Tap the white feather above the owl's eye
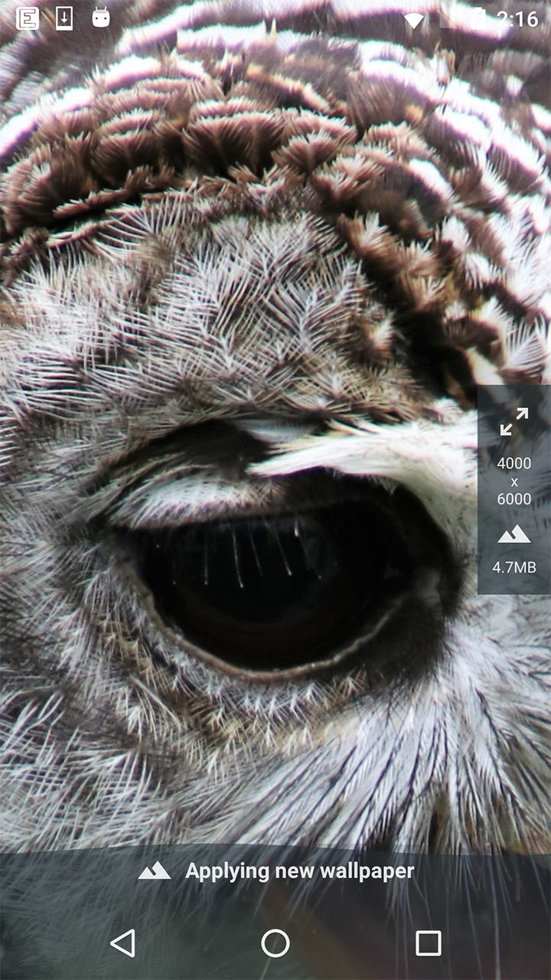Screen dimensions: 551x980 point(367,452)
